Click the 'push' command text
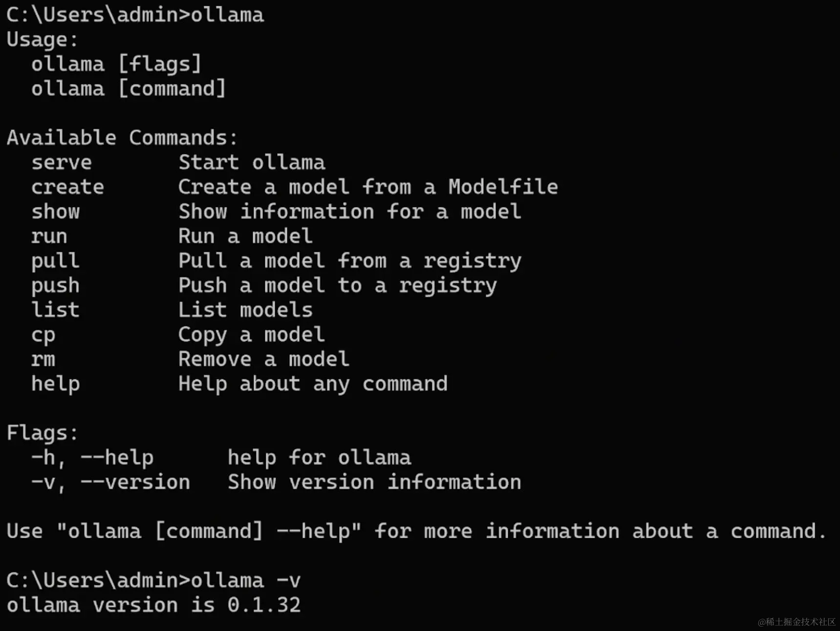840x631 pixels. click(55, 285)
